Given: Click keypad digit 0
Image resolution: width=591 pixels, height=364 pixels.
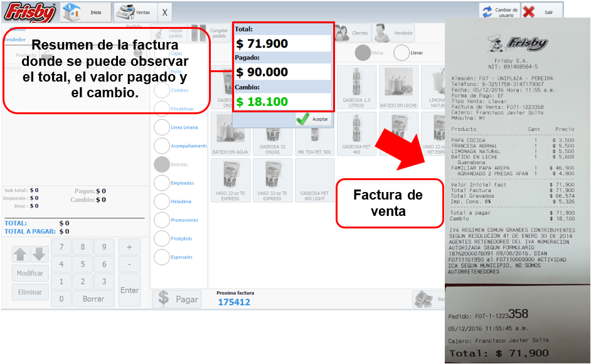Looking at the screenshot, I should 61,299.
